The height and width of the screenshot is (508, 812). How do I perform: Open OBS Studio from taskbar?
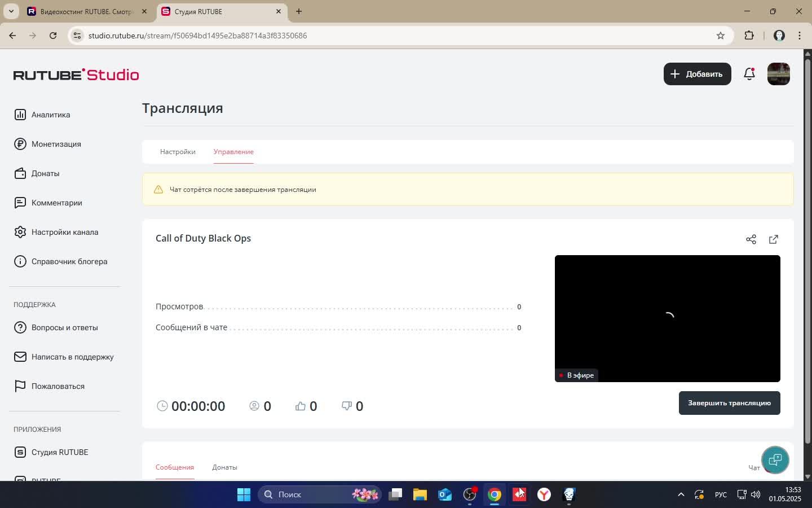(x=470, y=494)
